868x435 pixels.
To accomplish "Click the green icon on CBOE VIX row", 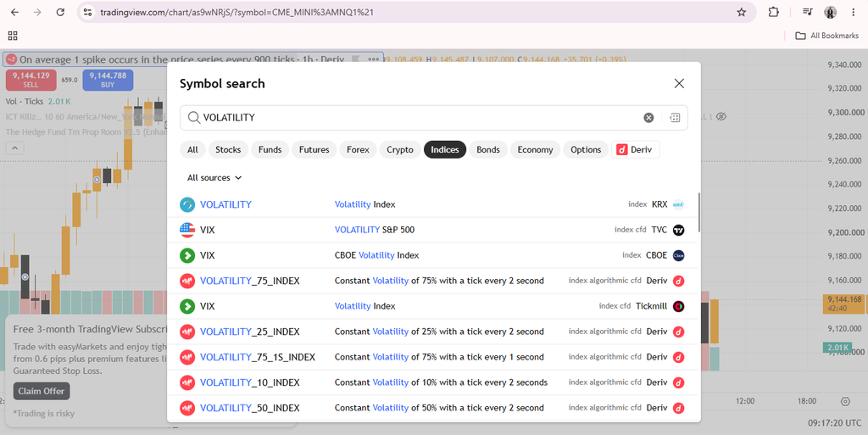I will [187, 255].
